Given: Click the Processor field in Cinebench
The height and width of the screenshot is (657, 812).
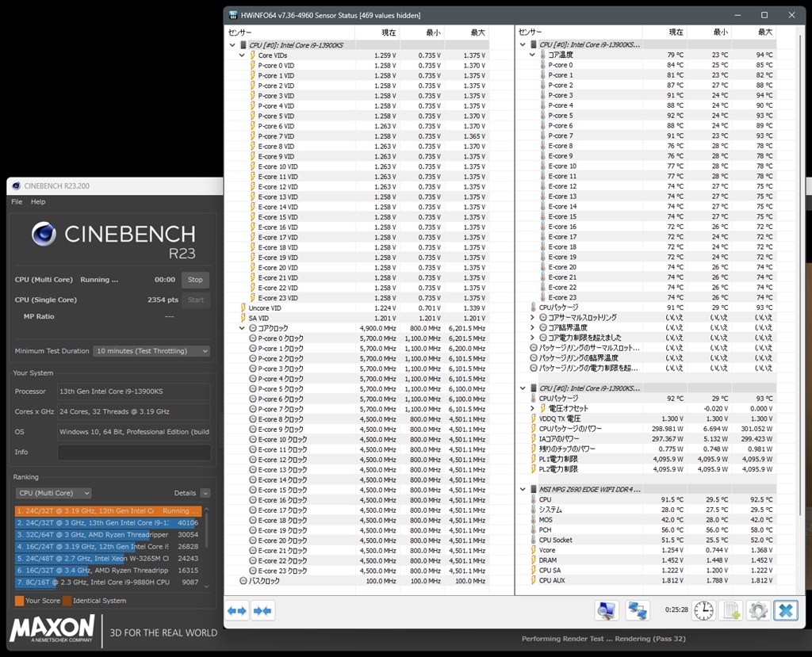Looking at the screenshot, I should [x=133, y=392].
